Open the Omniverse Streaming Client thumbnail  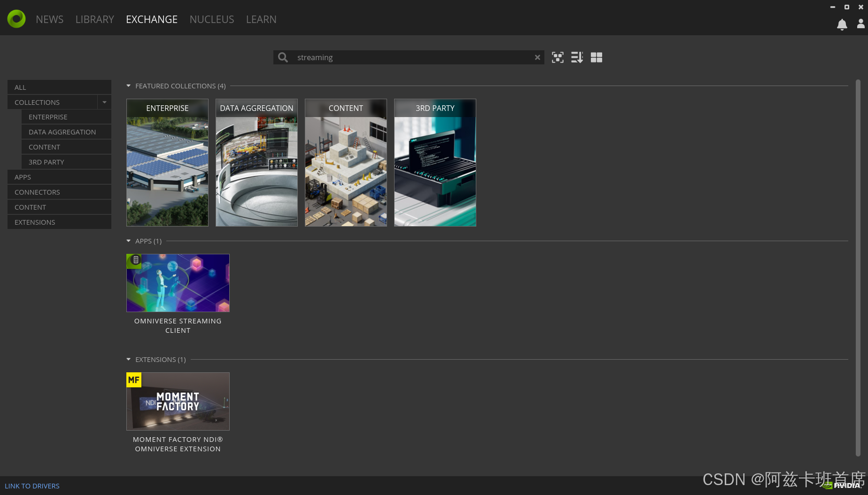pos(178,283)
